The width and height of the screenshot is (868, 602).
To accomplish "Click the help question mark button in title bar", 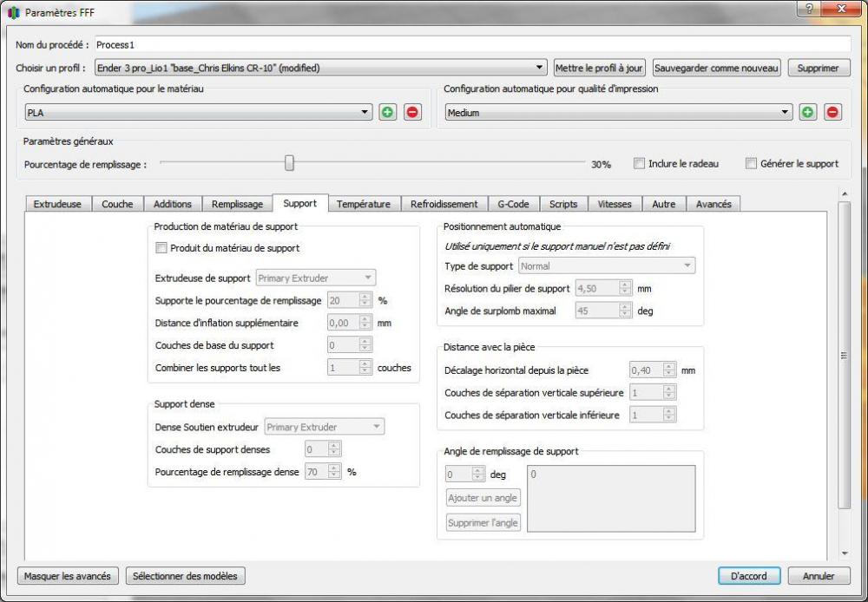I will tap(810, 9).
